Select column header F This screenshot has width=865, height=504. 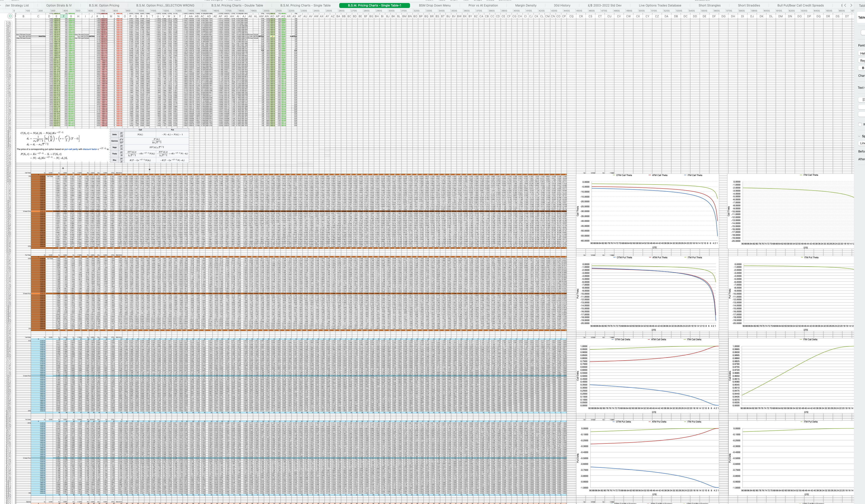coord(64,16)
